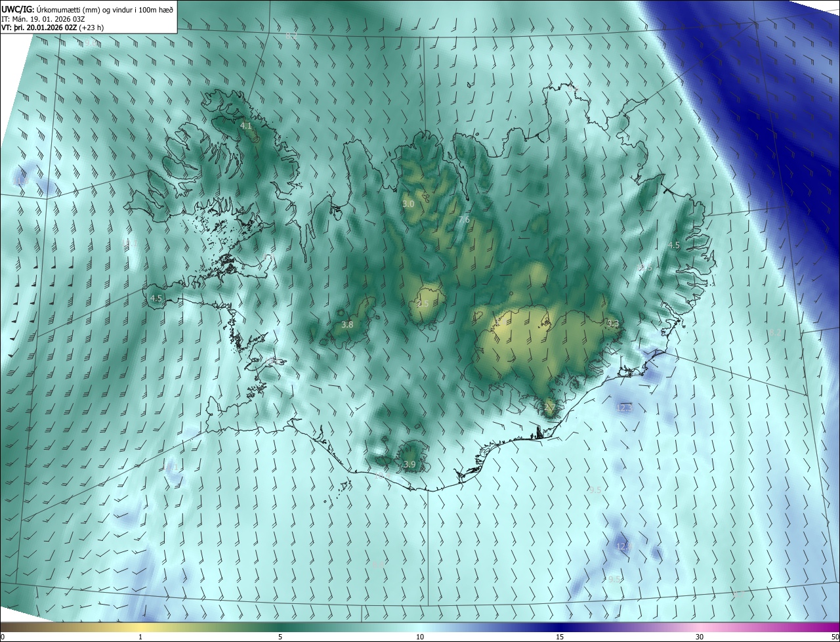Click the 12.3 value offshore of southeast coast
The height and width of the screenshot is (642, 840).
pos(625,408)
